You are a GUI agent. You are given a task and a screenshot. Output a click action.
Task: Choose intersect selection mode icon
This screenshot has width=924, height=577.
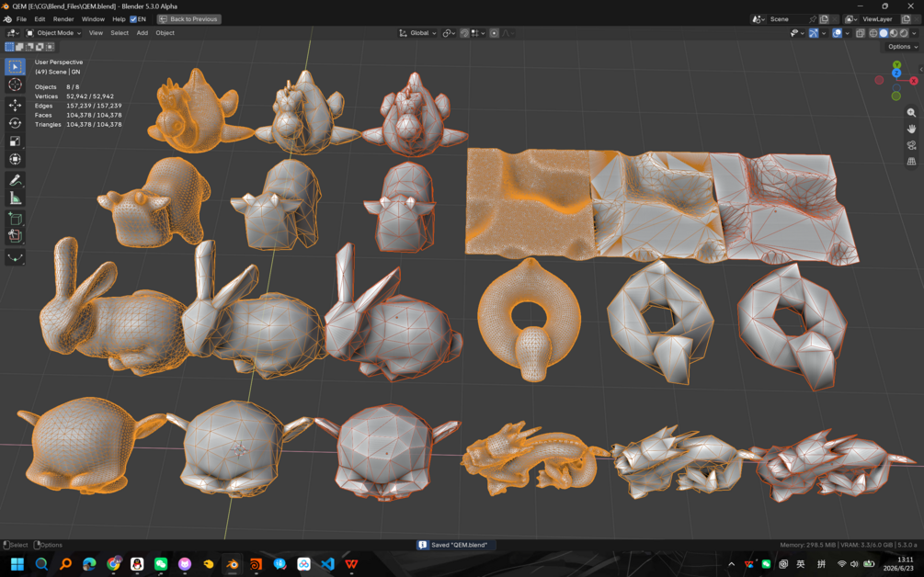(x=50, y=47)
